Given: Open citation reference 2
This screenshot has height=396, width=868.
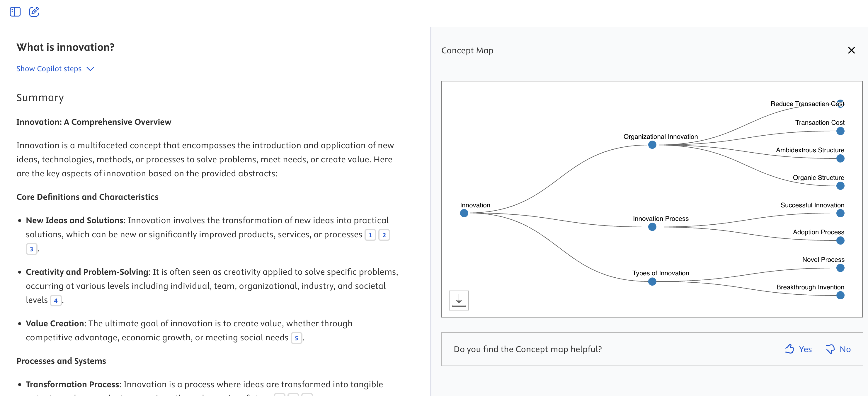Looking at the screenshot, I should click(384, 235).
